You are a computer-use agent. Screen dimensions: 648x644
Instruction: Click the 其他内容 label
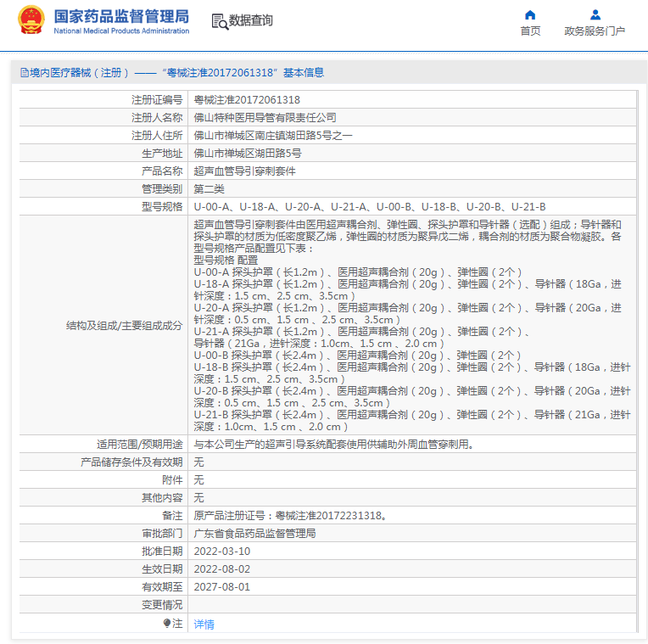click(x=162, y=498)
